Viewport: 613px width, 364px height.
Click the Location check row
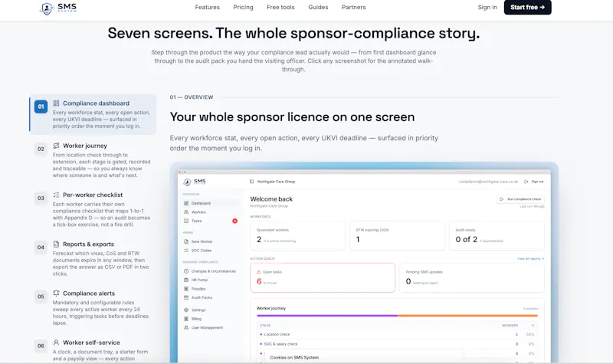coord(397,334)
